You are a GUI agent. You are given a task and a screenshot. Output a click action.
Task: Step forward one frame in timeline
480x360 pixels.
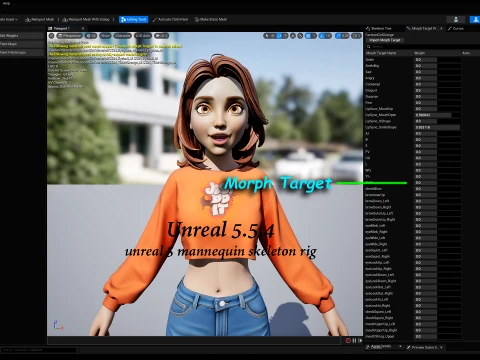pos(360,340)
